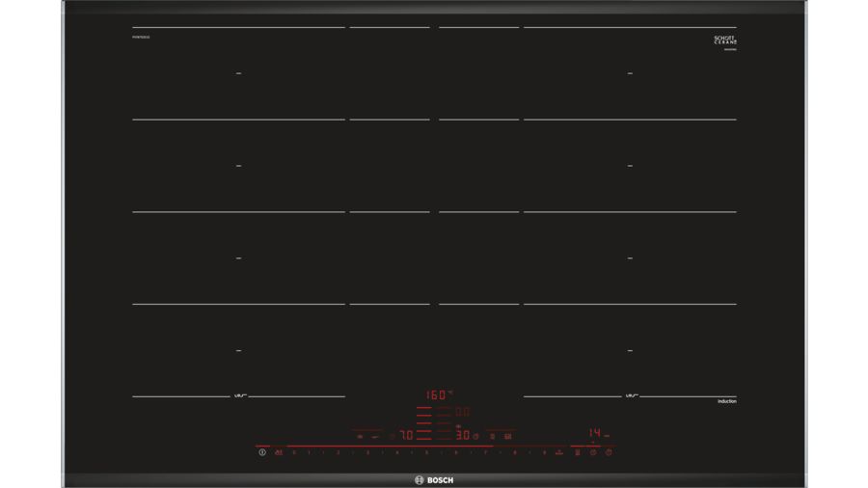Set power level 5 on the slider scale
This screenshot has height=488, width=868.
coord(425,452)
